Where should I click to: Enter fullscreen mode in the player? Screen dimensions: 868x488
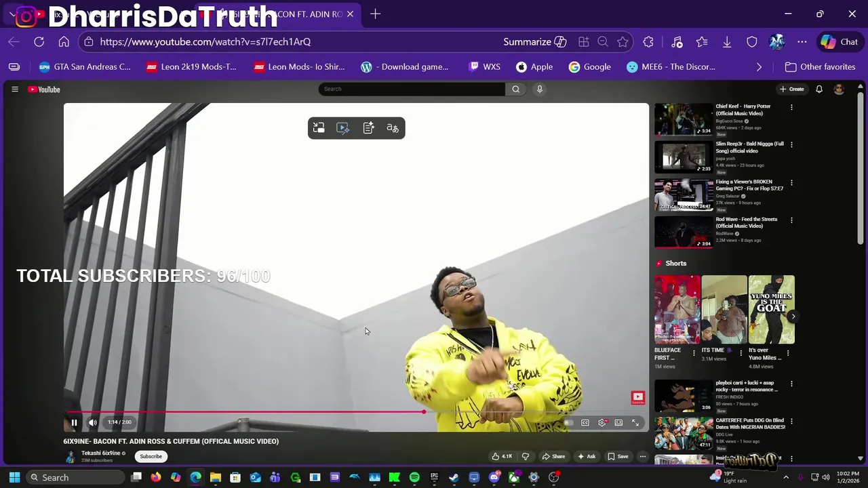tap(635, 423)
